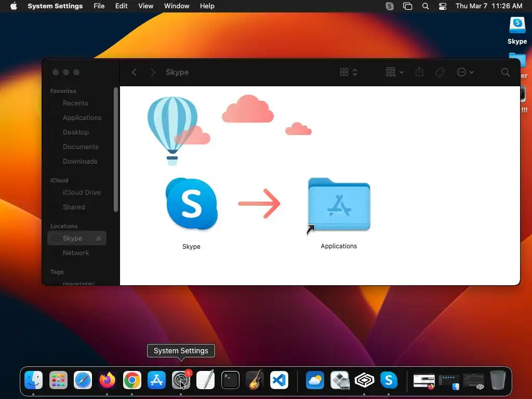
Task: Select Network in Finder sidebar
Action: pos(77,253)
